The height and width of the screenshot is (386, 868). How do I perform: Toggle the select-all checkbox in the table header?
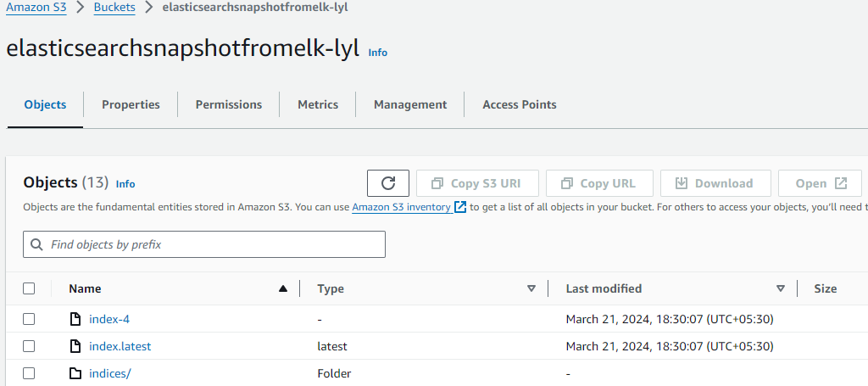(x=29, y=288)
